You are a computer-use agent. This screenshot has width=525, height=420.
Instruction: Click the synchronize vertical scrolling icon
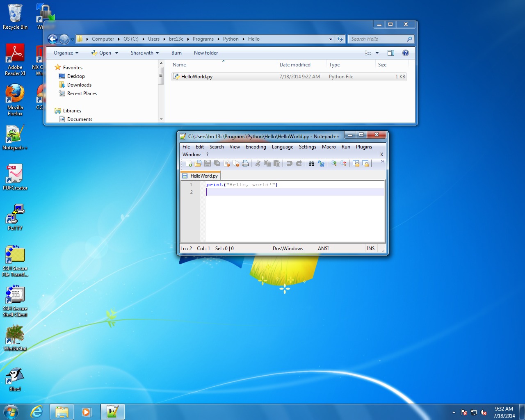tap(356, 163)
